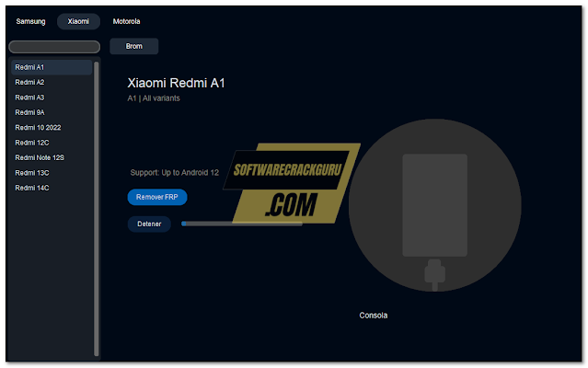The width and height of the screenshot is (588, 368).
Task: Click the Remover FRP button
Action: pos(157,197)
